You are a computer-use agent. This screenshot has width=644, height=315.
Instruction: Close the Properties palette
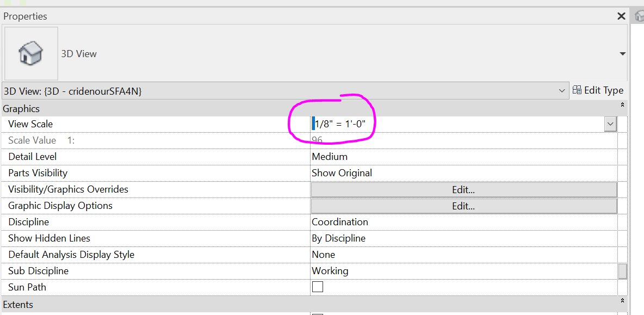(x=621, y=16)
